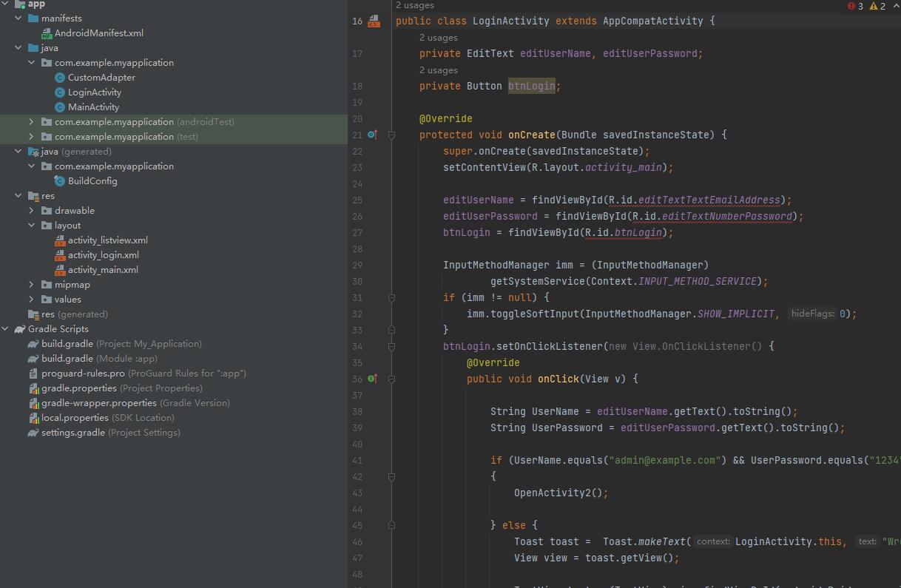Click the related XML file gutter icon on line 16
Image resolution: width=901 pixels, height=588 pixels.
374,21
